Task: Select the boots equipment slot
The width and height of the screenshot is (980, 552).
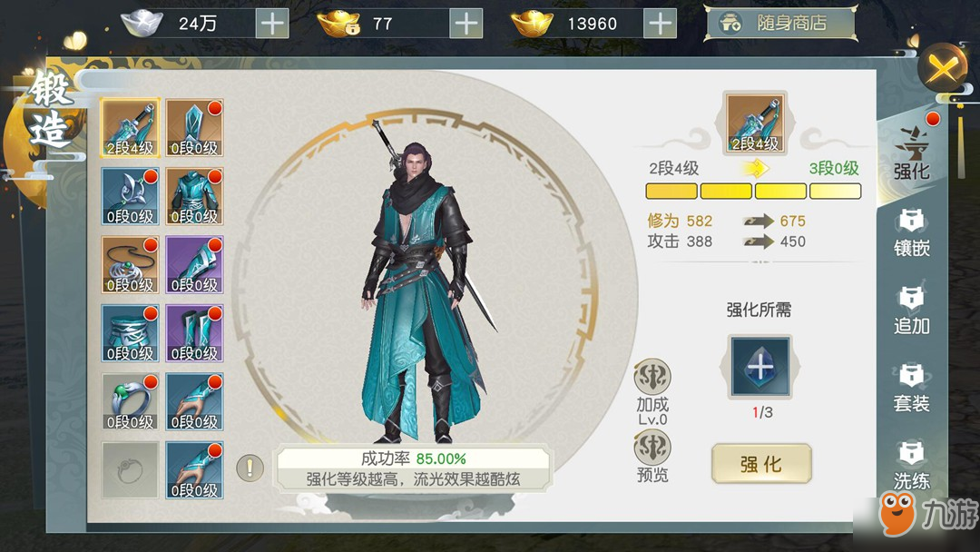Action: pyautogui.click(x=194, y=333)
